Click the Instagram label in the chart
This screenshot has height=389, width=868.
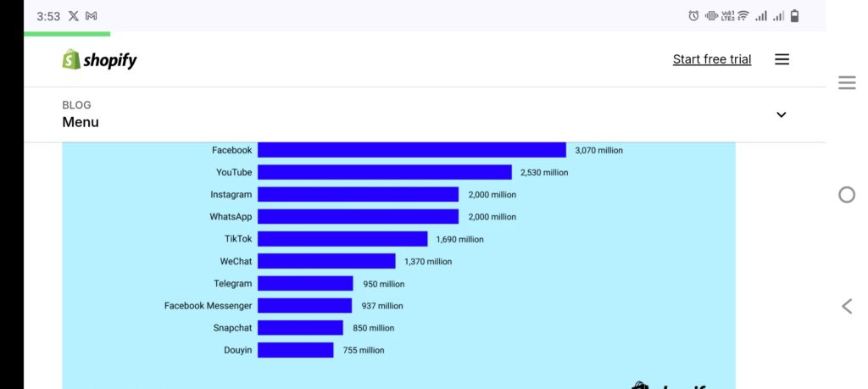[x=231, y=195]
